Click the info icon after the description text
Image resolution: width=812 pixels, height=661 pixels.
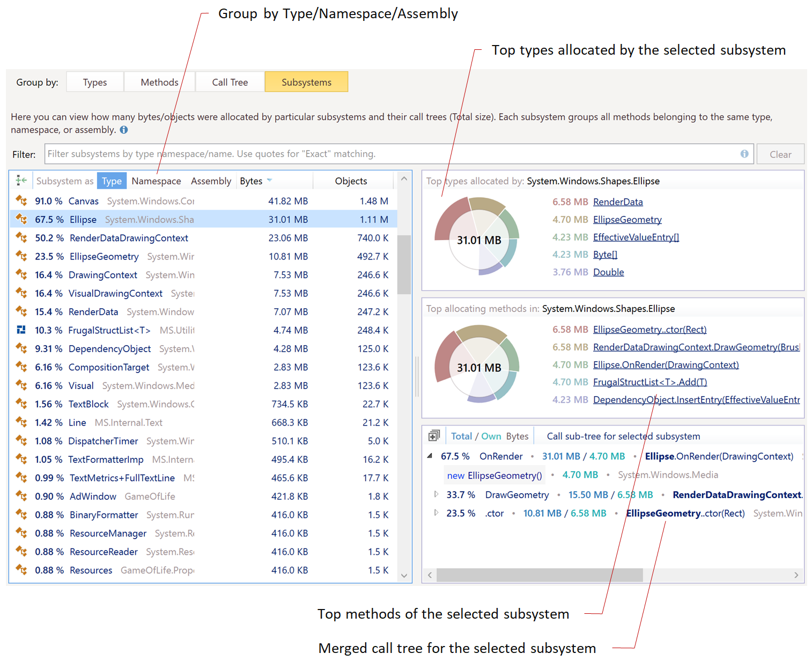pos(124,130)
